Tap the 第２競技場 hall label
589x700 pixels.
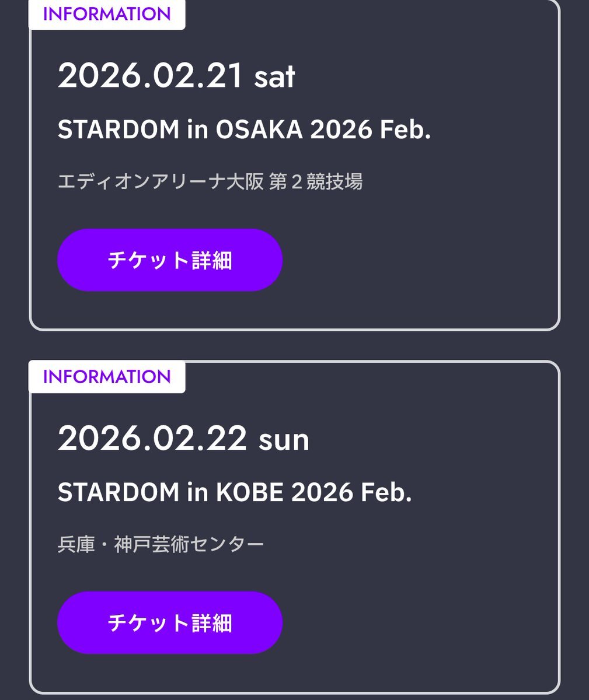[x=316, y=181]
